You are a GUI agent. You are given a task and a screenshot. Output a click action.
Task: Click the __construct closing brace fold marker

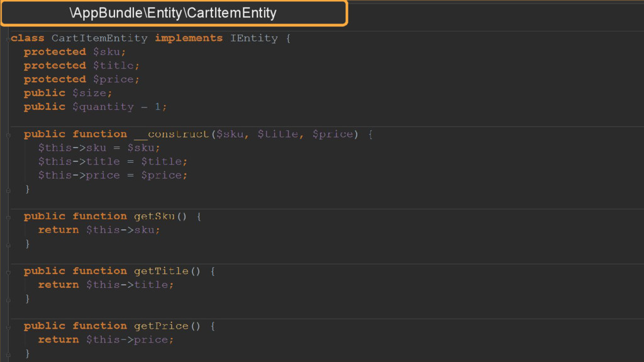coord(8,190)
